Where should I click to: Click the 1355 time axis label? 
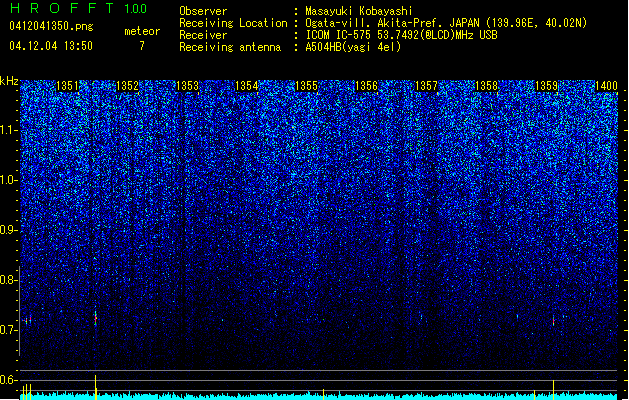(x=306, y=86)
